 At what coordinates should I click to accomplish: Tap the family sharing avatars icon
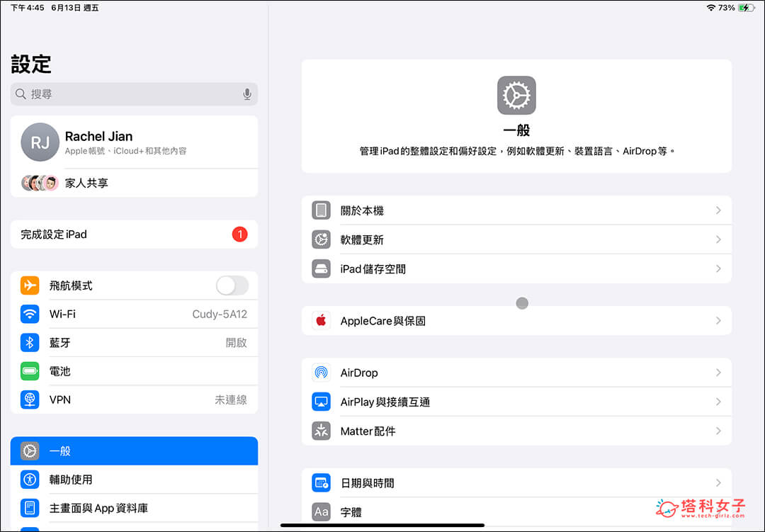click(40, 183)
